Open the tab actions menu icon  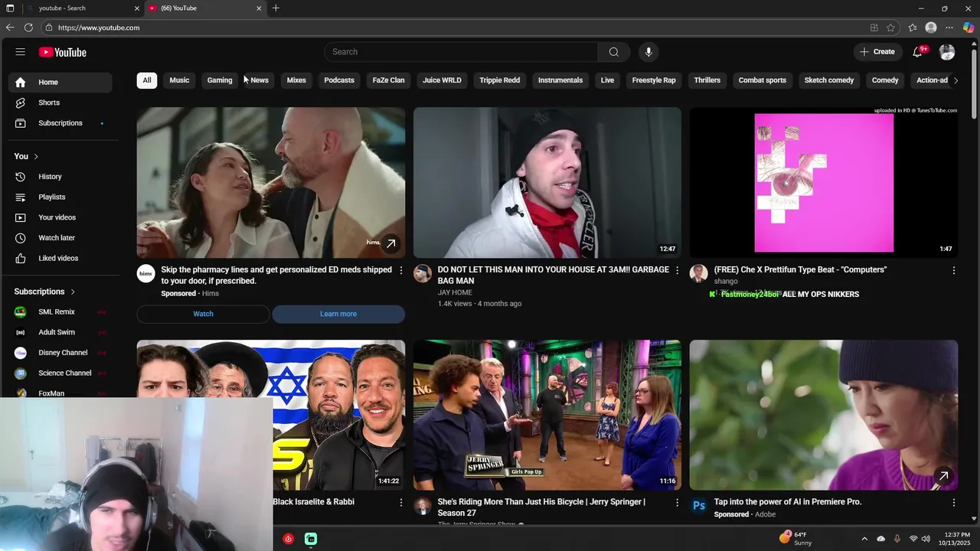tap(10, 8)
